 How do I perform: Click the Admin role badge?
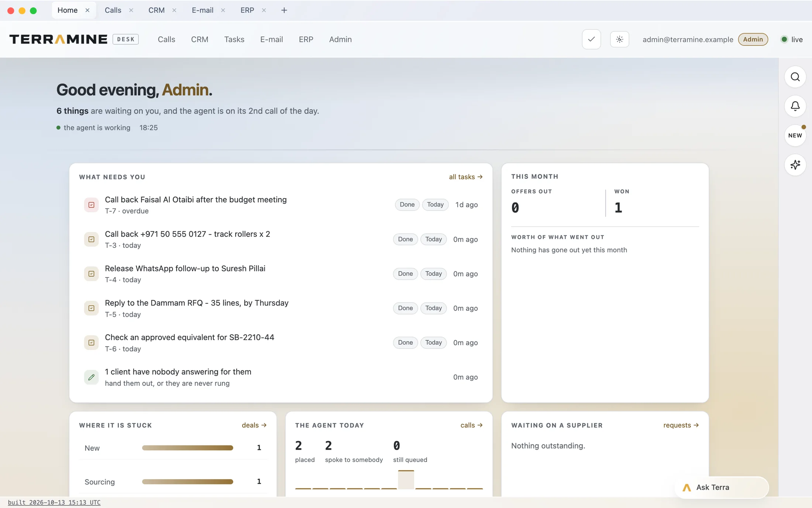click(753, 39)
